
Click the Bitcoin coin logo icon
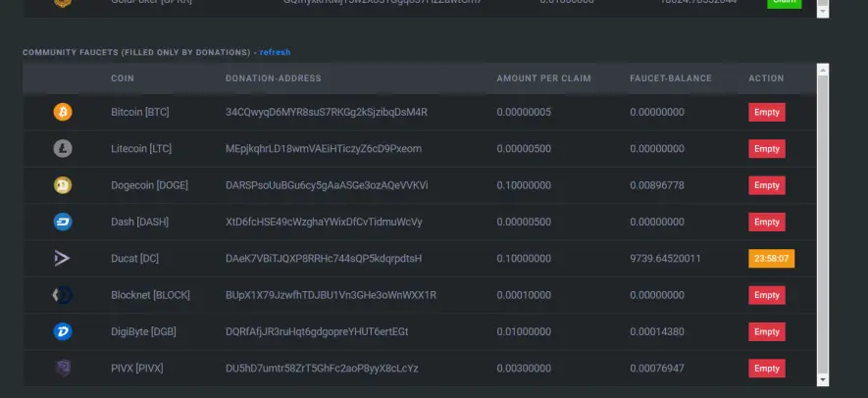click(63, 113)
